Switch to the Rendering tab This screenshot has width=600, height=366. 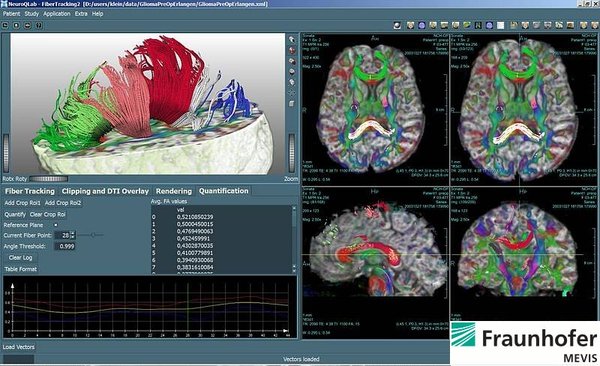(x=174, y=191)
